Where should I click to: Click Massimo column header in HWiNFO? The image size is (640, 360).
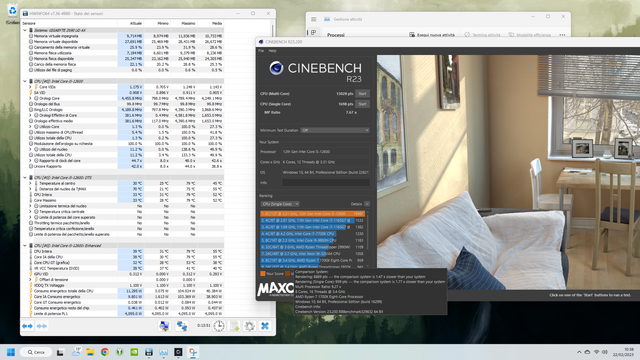[188, 23]
